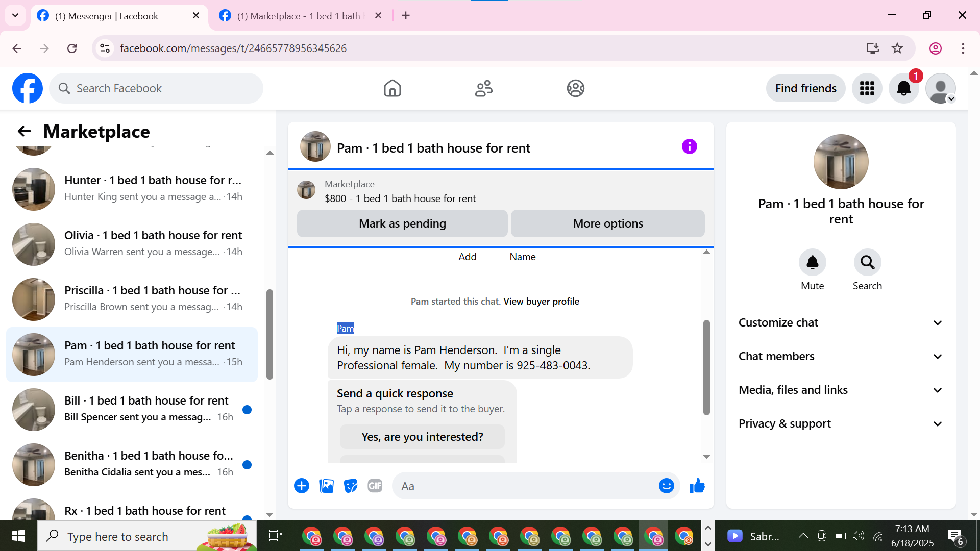Open Hunter conversation in the list

(132, 189)
